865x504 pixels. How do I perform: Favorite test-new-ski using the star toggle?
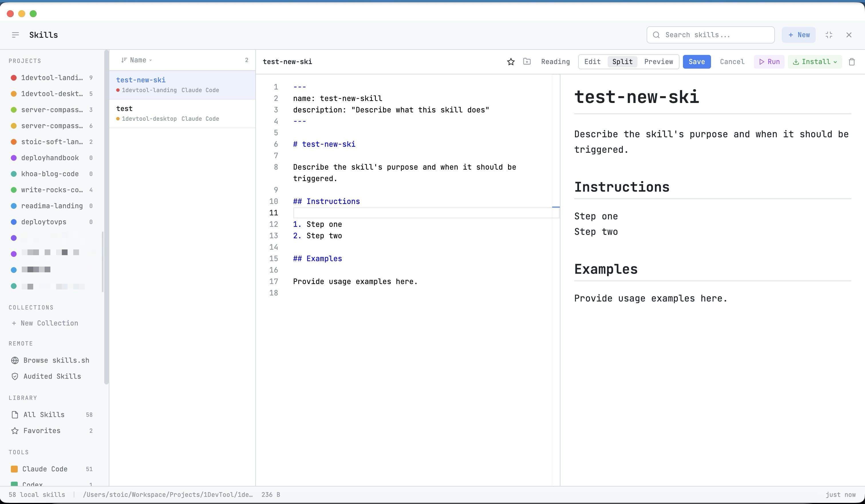tap(511, 61)
